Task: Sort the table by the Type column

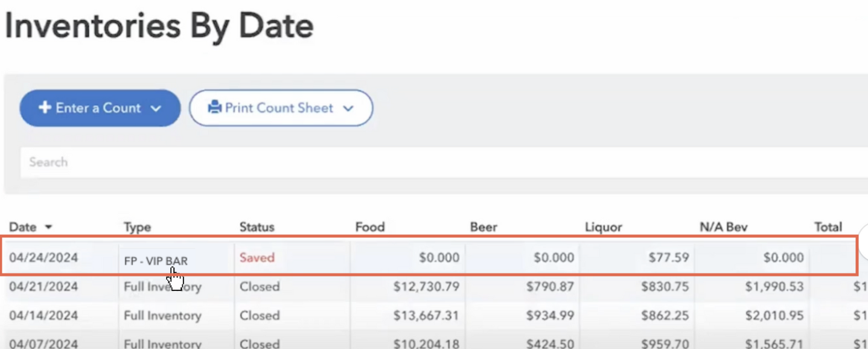Action: point(137,227)
